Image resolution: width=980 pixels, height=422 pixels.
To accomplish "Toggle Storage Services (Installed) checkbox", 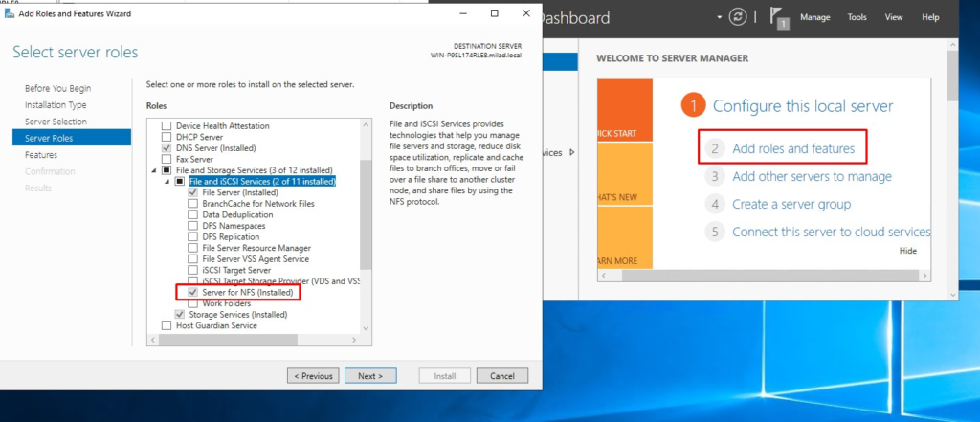I will (x=180, y=315).
